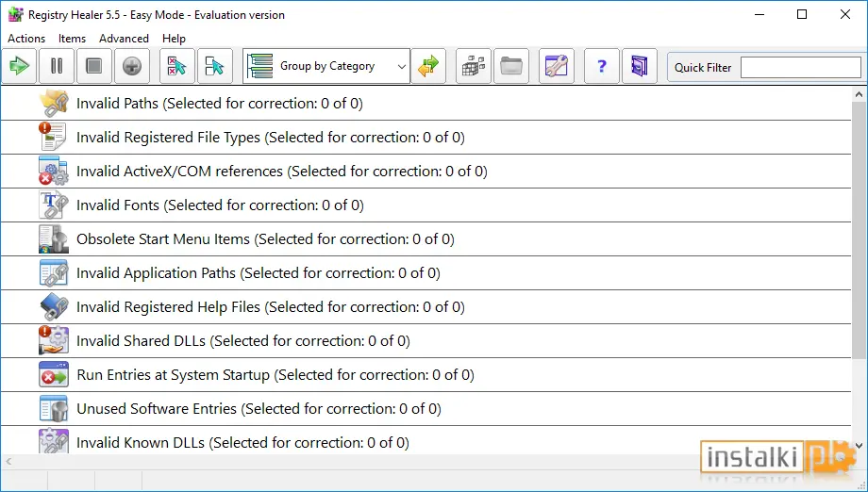Select the 'Invalid Shared DLLs' row text

[x=243, y=341]
